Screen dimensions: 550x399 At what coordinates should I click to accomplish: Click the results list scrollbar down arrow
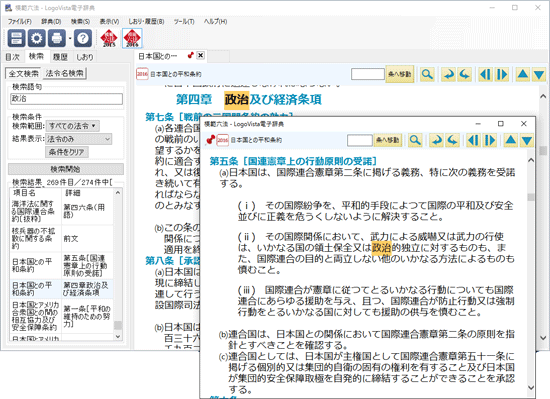(118, 337)
